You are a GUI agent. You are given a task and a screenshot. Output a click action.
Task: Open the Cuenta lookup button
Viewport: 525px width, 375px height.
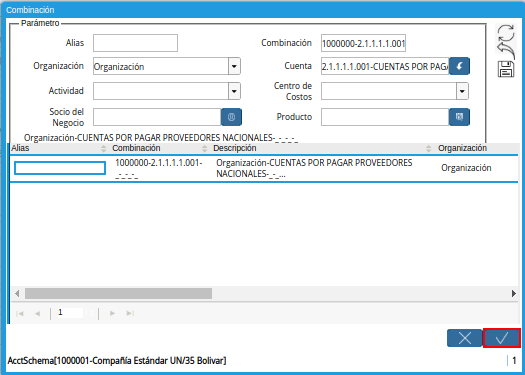tap(459, 66)
